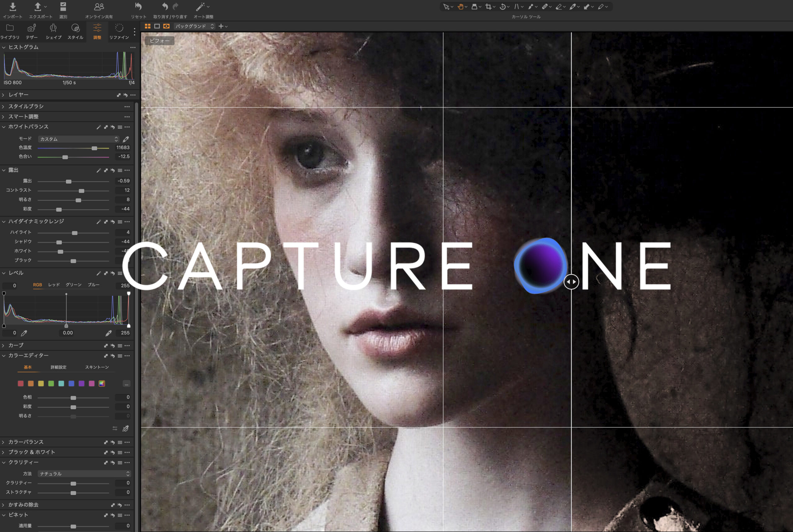The image size is (793, 532).
Task: Switch to the リファイン tool tab
Action: pyautogui.click(x=119, y=32)
